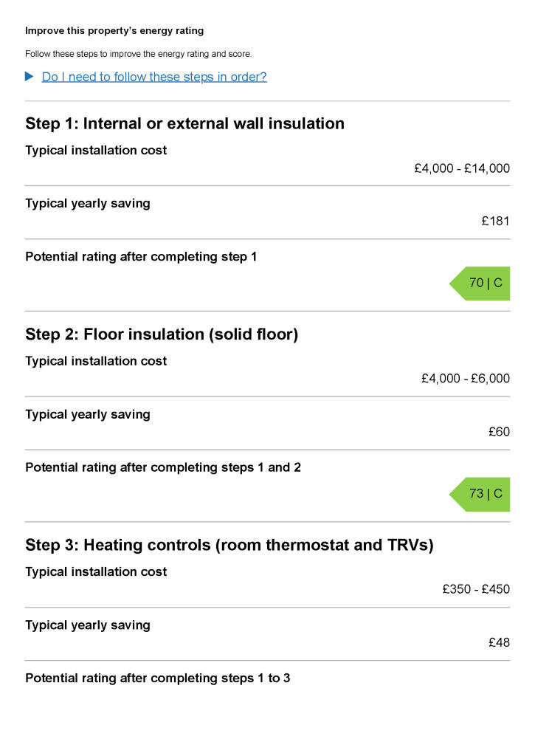Click the 70 | C green rating badge
Screen dimensions: 535x756
pos(481,283)
